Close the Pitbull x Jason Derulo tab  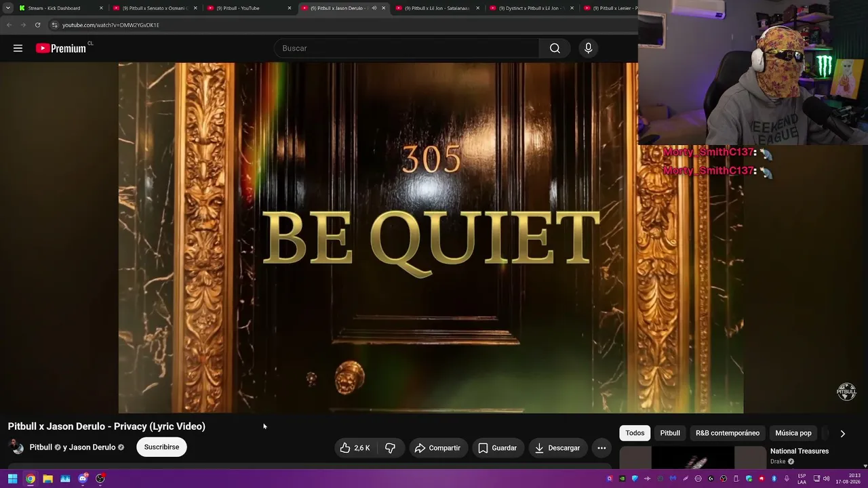[384, 8]
